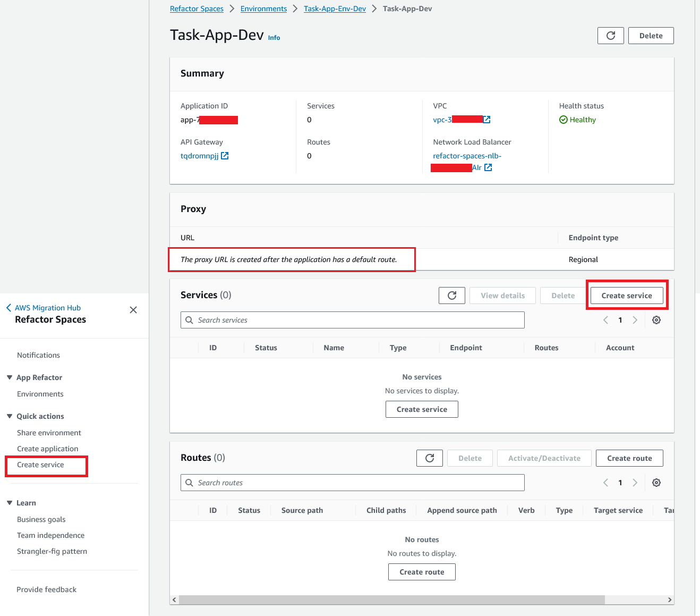
Task: Click the Routes table Source path column header
Action: [302, 510]
